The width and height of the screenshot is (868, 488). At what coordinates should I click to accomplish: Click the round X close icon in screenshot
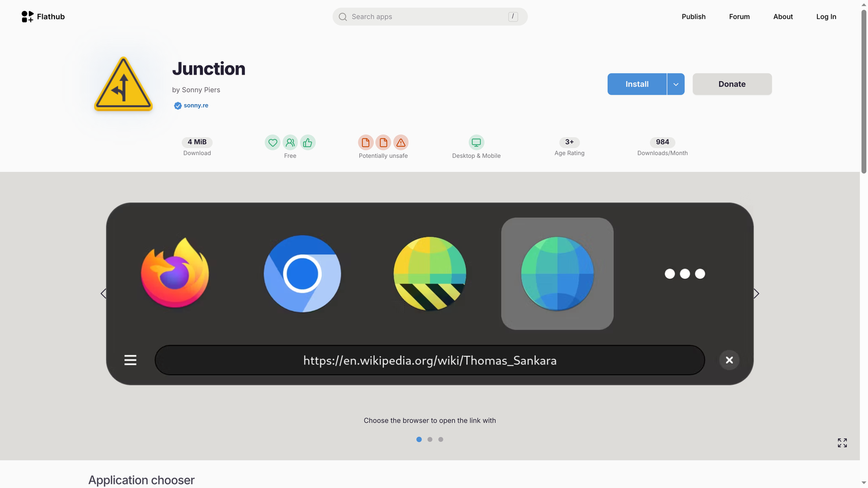point(729,360)
